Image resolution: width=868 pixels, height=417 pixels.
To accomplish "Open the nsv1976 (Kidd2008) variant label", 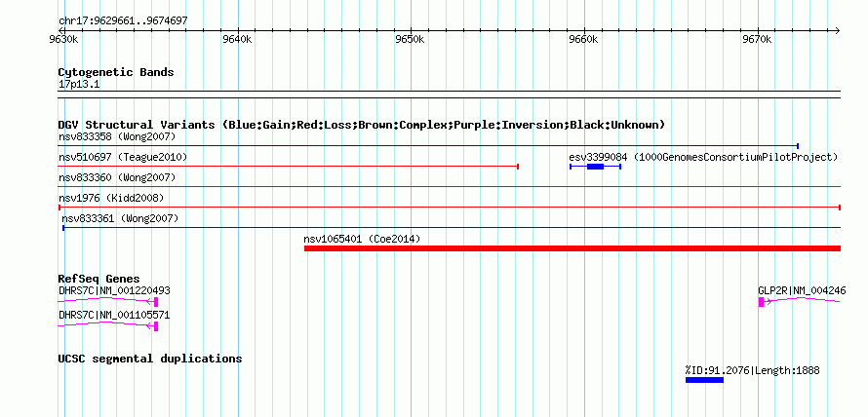I will click(111, 198).
